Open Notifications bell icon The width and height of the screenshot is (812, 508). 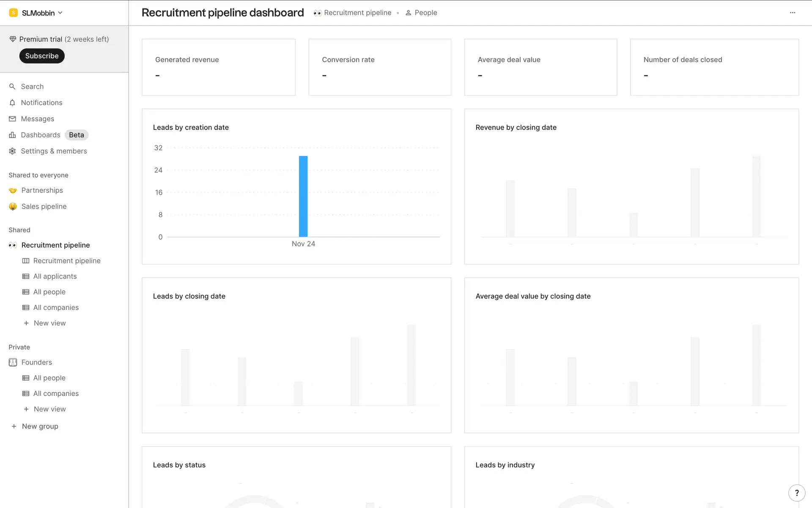click(12, 102)
